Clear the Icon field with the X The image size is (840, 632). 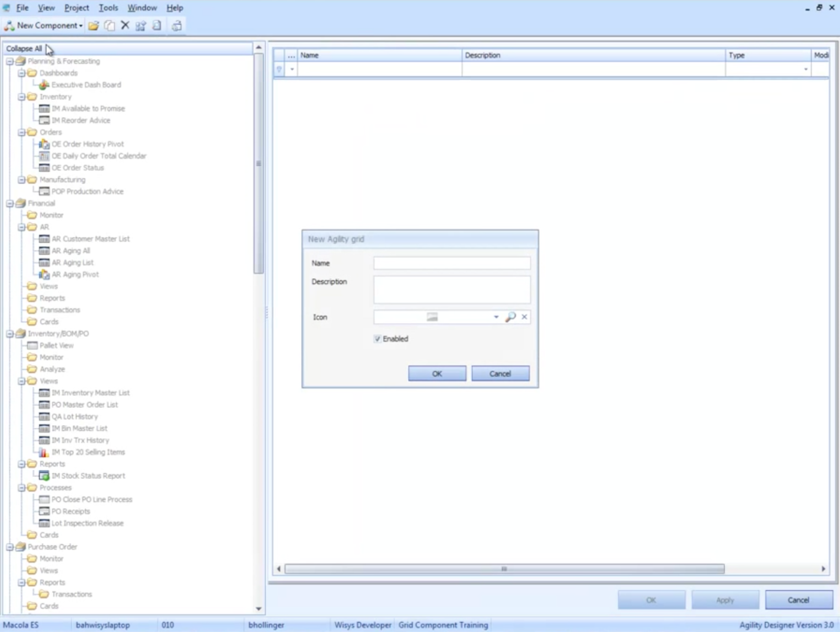click(x=524, y=317)
